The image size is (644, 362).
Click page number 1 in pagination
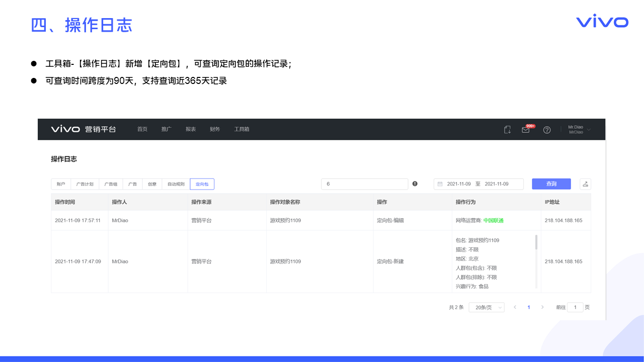coord(529,307)
